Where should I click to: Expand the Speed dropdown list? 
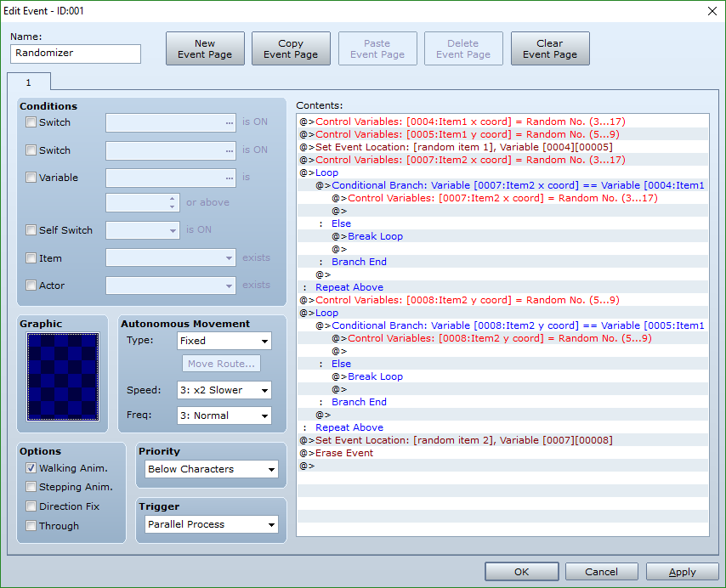(224, 390)
